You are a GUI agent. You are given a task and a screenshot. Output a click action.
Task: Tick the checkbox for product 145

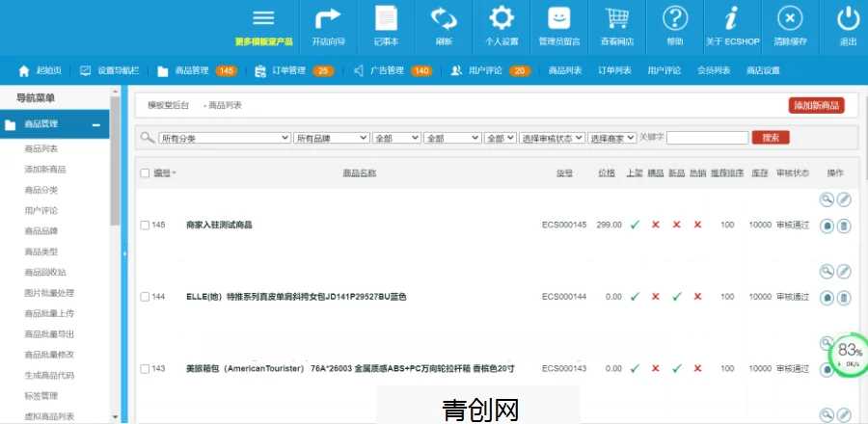145,225
